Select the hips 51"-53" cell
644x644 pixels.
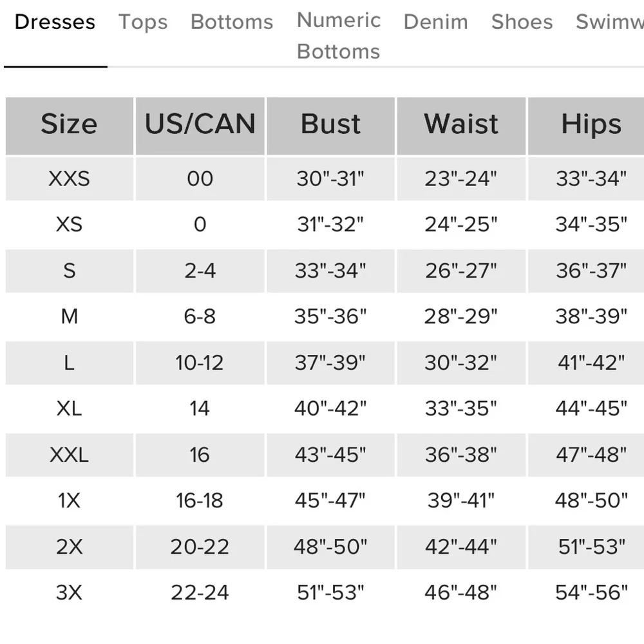coord(591,547)
